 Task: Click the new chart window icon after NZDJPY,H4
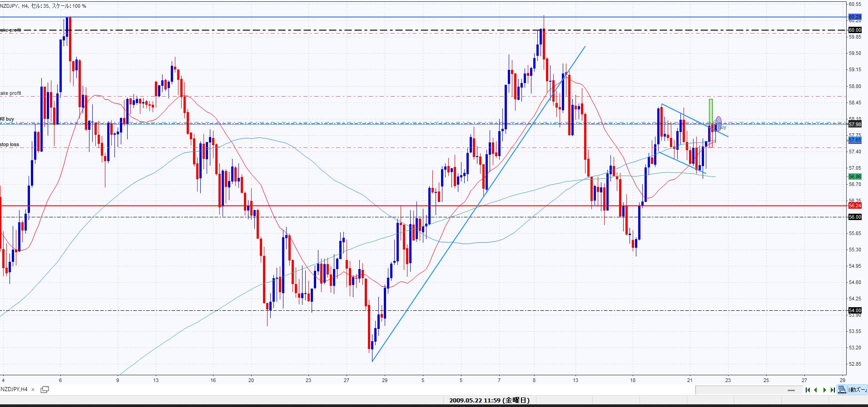click(x=45, y=389)
